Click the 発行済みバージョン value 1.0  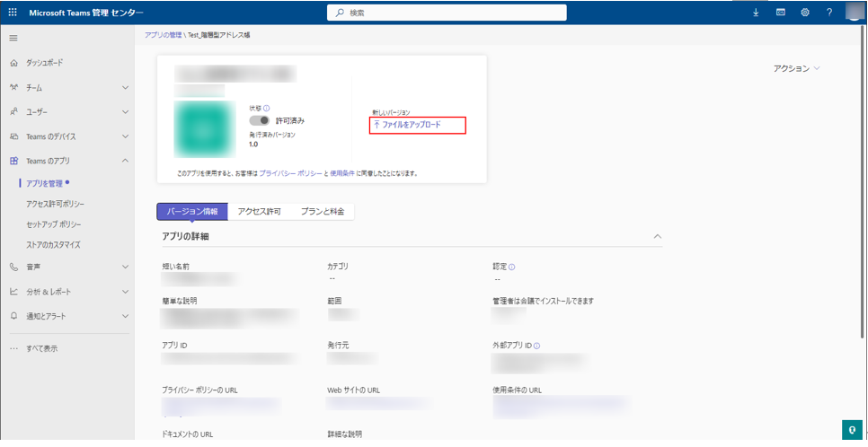point(253,145)
